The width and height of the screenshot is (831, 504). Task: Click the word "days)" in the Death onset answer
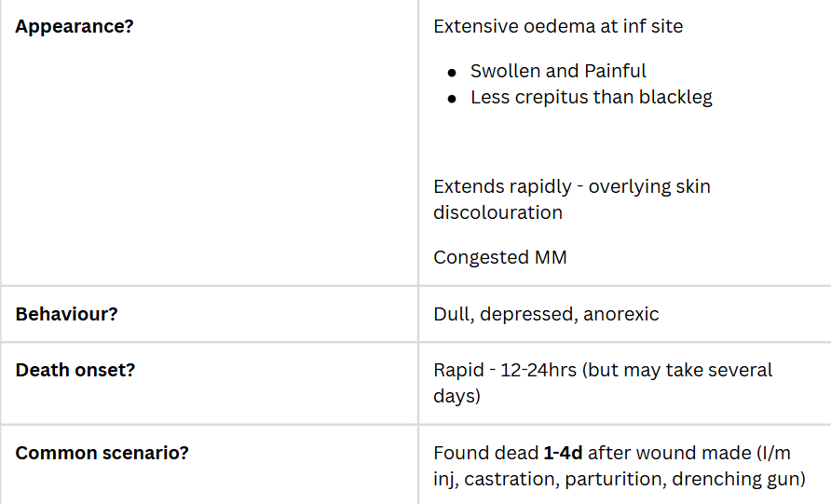(456, 396)
